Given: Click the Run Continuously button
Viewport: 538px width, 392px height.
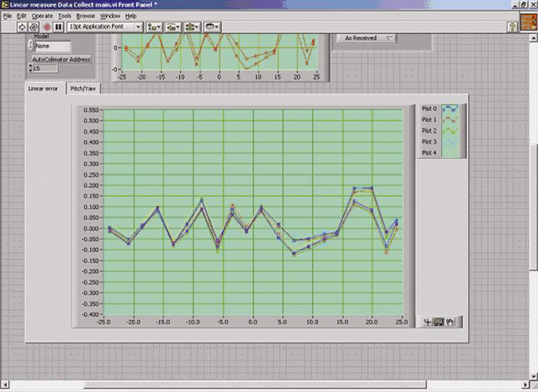Looking at the screenshot, I should (34, 27).
